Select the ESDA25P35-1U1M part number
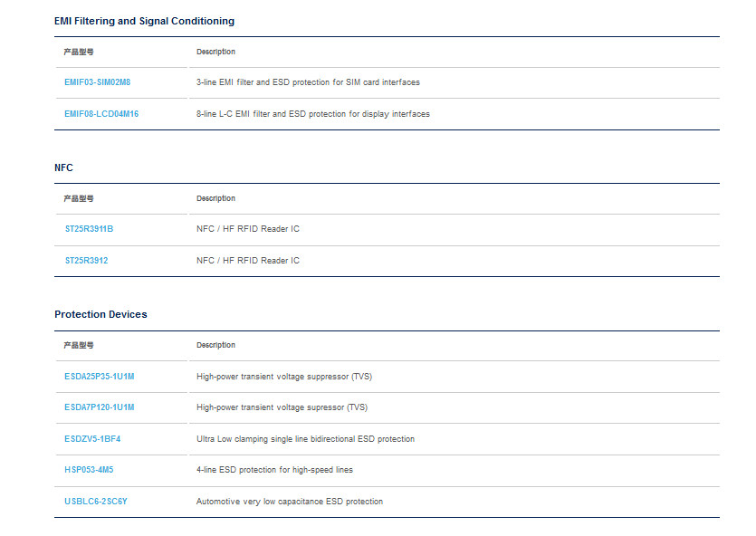The image size is (756, 536). pos(100,377)
